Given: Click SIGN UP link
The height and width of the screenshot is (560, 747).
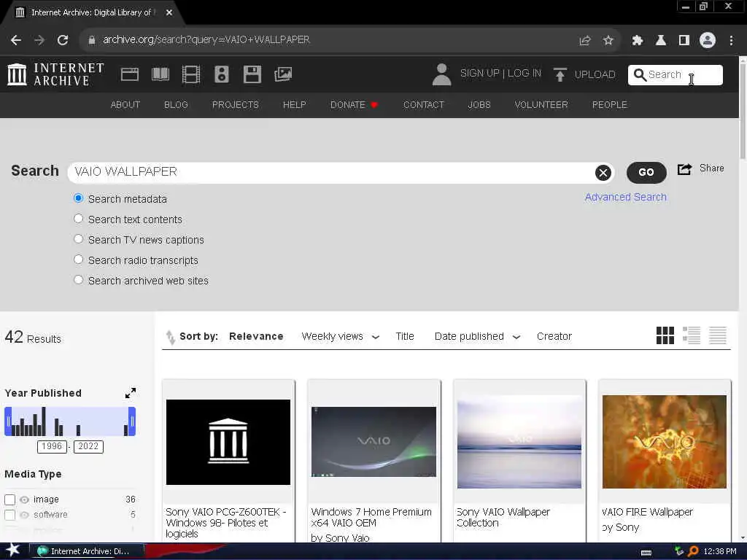Looking at the screenshot, I should (x=480, y=74).
